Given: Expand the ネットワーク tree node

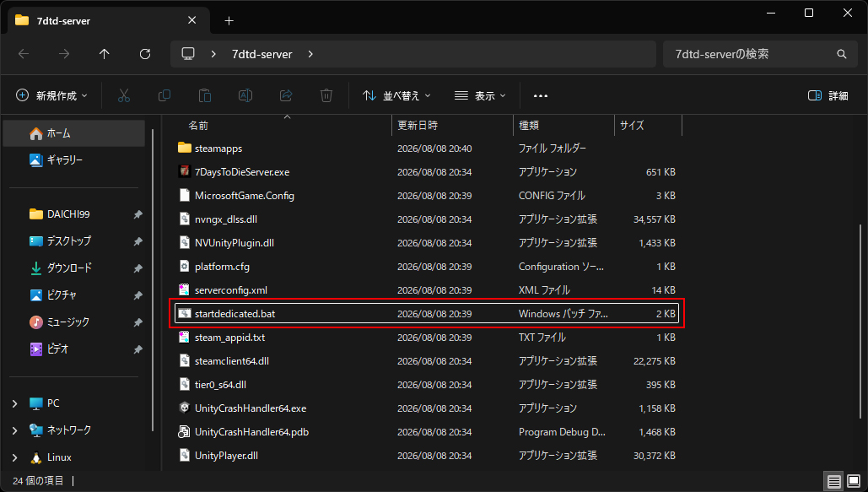Looking at the screenshot, I should [x=15, y=430].
